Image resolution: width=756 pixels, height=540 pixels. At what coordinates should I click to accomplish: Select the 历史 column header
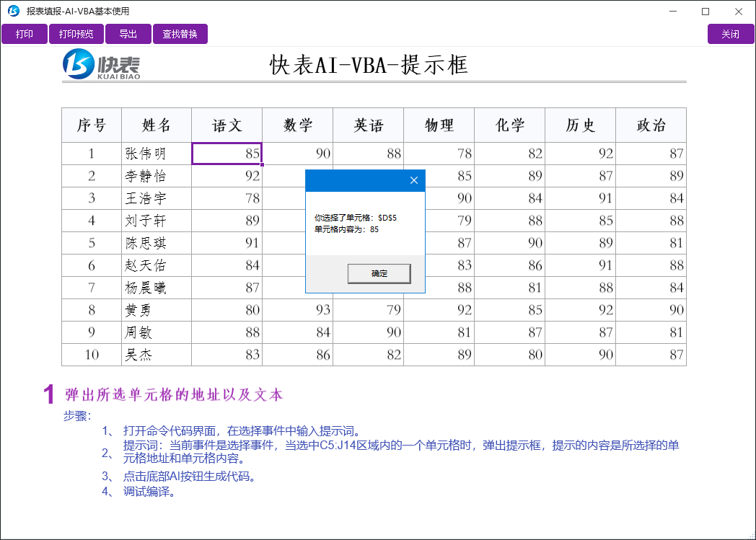581,125
